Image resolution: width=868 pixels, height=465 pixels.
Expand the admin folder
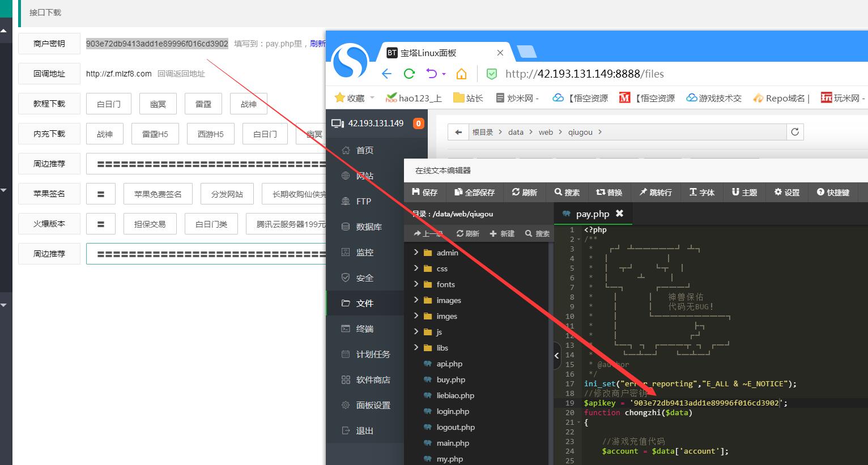(416, 253)
